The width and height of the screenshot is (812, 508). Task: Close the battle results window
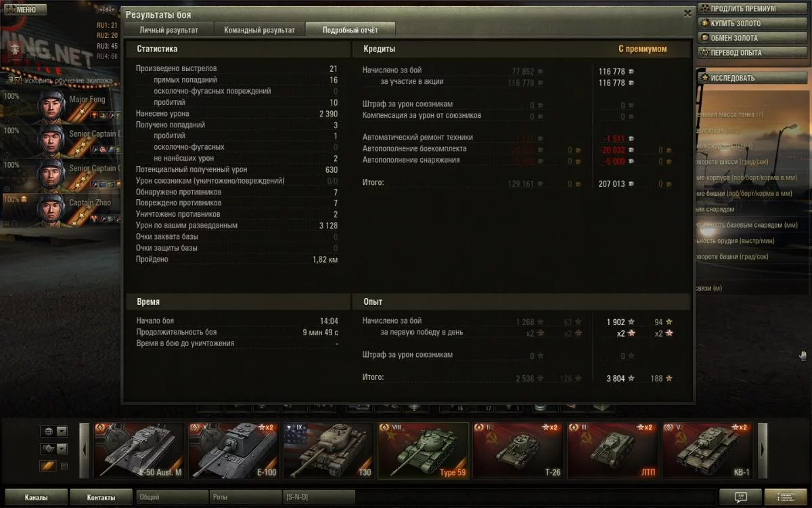point(687,13)
